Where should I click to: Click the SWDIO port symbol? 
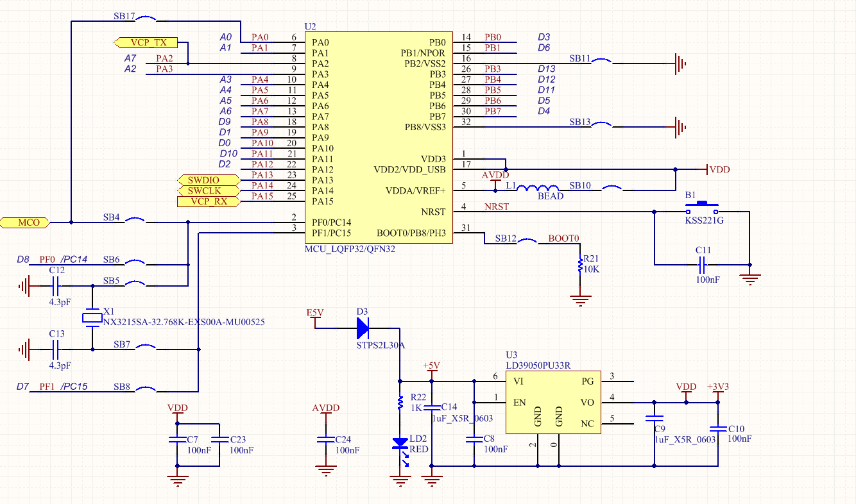[x=208, y=180]
